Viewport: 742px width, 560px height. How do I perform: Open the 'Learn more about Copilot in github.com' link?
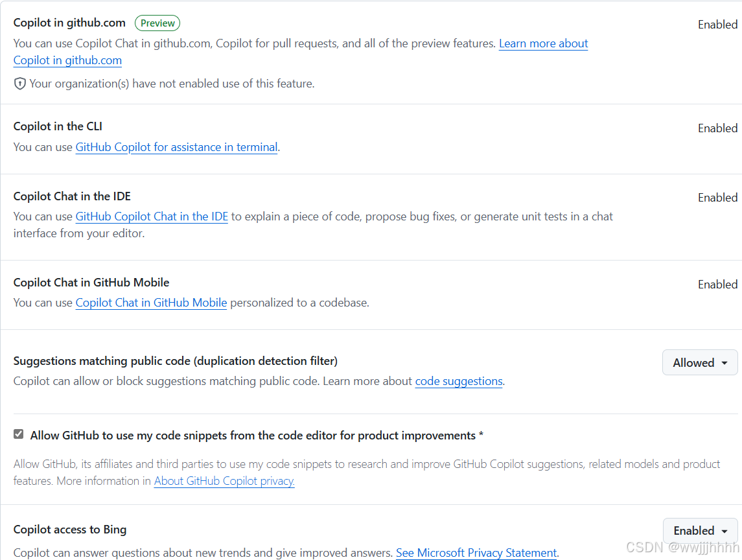coord(543,43)
